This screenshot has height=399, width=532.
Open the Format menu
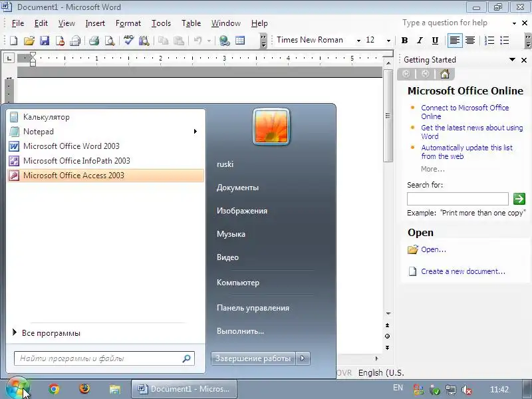[128, 23]
